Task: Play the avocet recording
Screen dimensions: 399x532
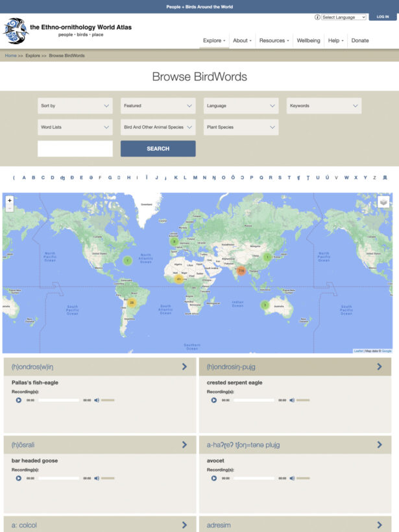Action: tap(214, 478)
